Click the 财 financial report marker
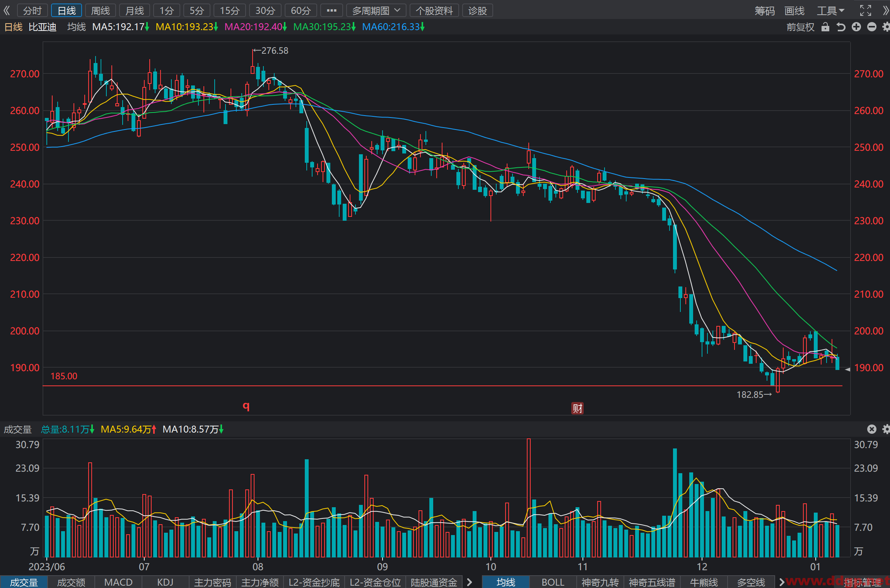The width and height of the screenshot is (890, 588). [x=577, y=408]
